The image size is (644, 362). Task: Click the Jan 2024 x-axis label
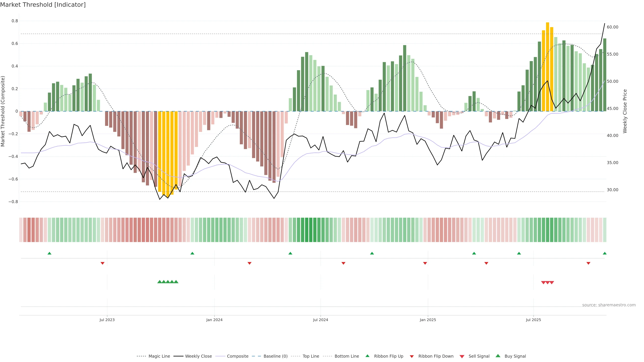pos(214,320)
